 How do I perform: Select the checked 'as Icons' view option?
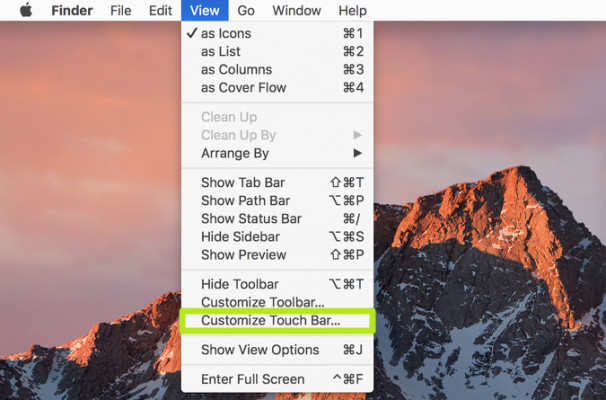click(226, 33)
